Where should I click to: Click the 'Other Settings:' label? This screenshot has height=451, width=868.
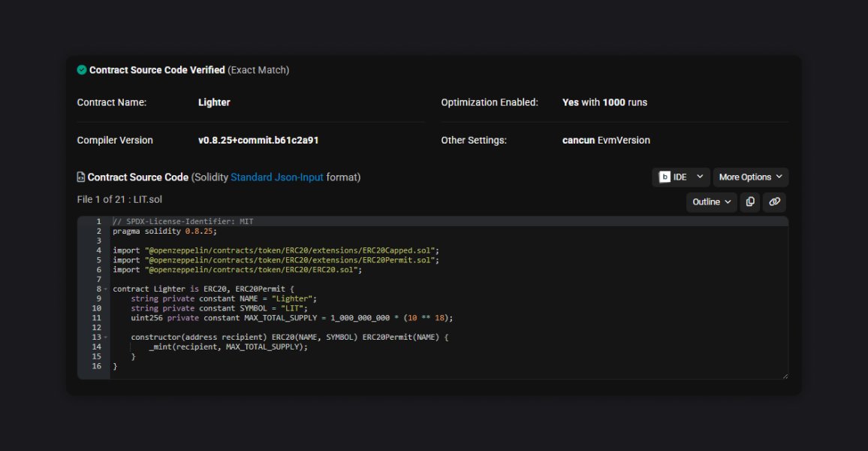point(474,140)
